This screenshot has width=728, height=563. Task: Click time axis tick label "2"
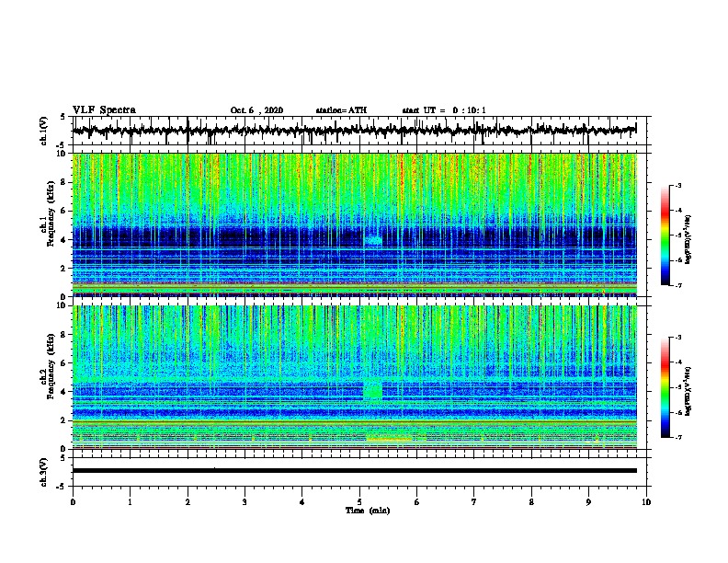click(188, 502)
